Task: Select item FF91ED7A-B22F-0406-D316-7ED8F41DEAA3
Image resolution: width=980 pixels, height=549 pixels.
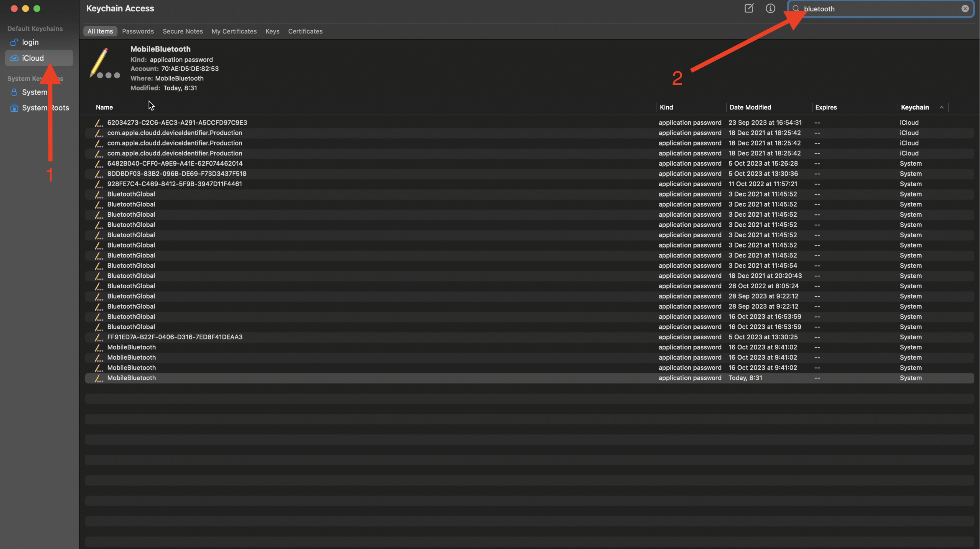Action: click(529, 337)
